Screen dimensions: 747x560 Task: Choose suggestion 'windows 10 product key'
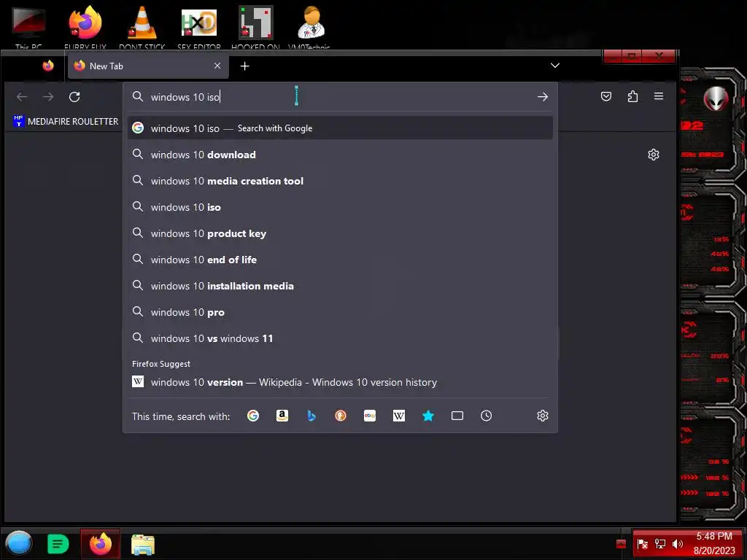tap(340, 233)
